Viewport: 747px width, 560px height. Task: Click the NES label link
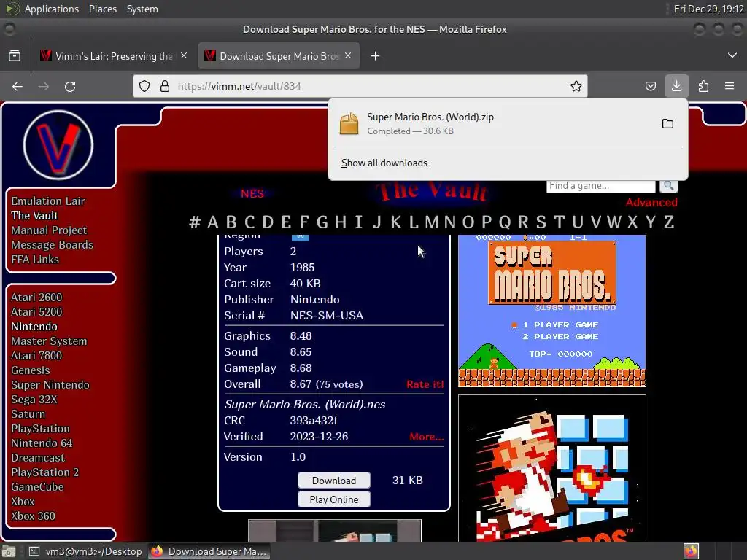click(x=252, y=194)
